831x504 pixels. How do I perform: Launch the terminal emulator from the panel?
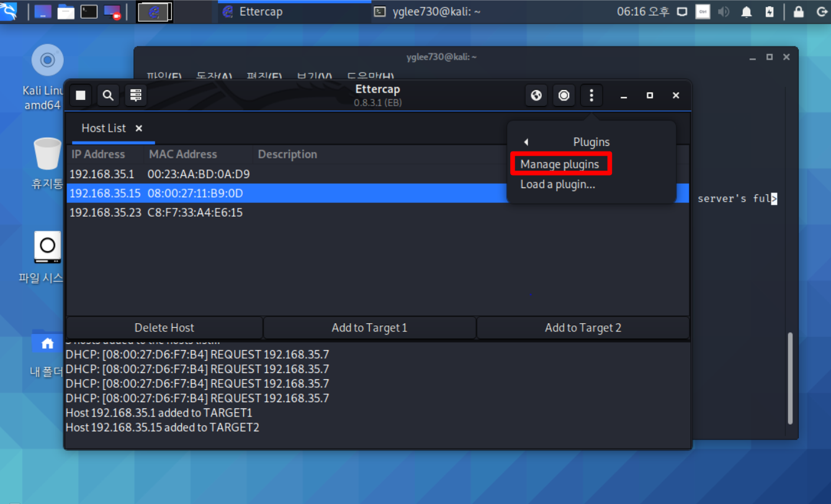click(x=89, y=11)
